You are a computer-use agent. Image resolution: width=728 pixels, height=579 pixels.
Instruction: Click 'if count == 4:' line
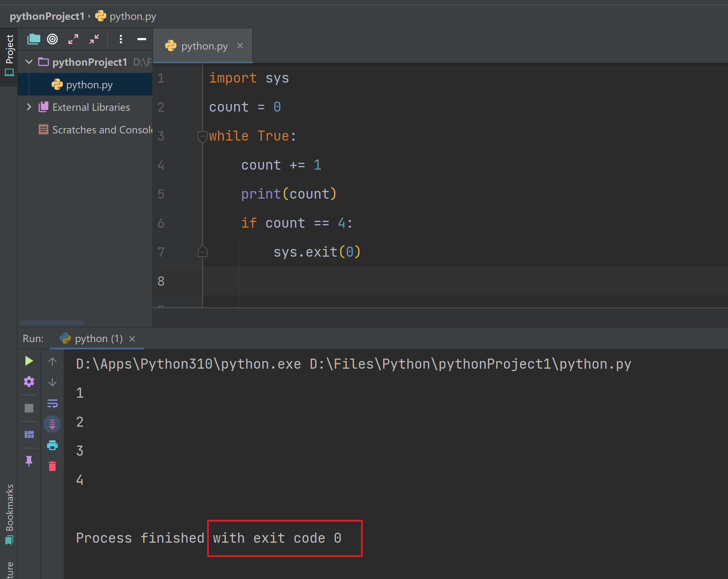(297, 223)
